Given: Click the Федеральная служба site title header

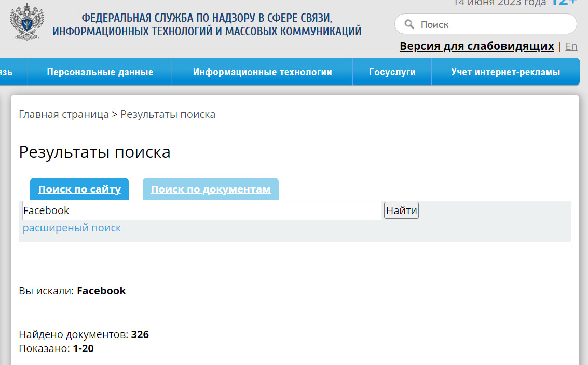Looking at the screenshot, I should point(207,24).
